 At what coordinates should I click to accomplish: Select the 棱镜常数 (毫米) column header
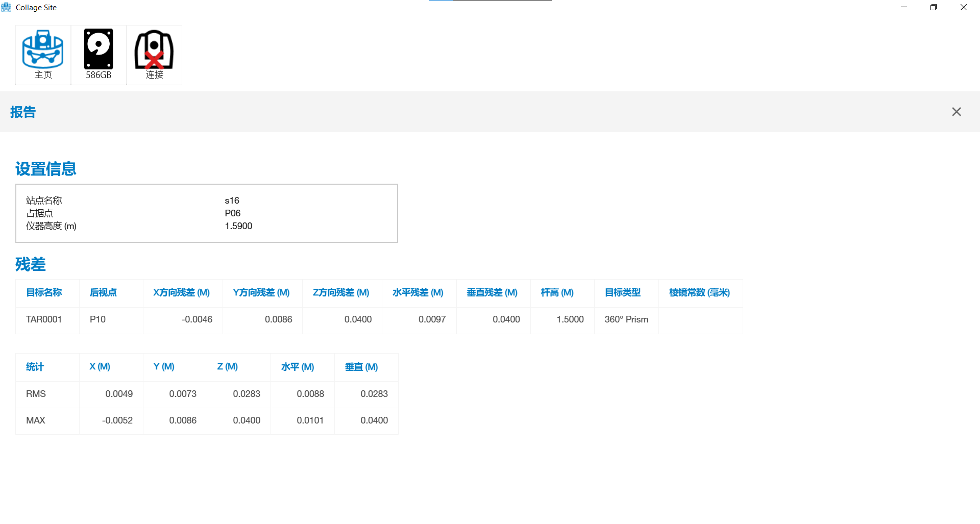[699, 292]
